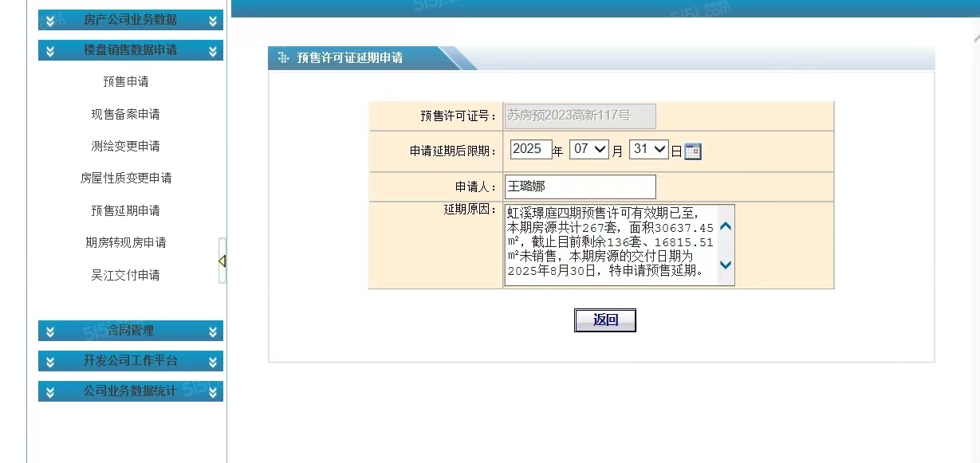Click the 申请延期后限期： label
Screen dimensions: 980x463
pyautogui.click(x=453, y=151)
